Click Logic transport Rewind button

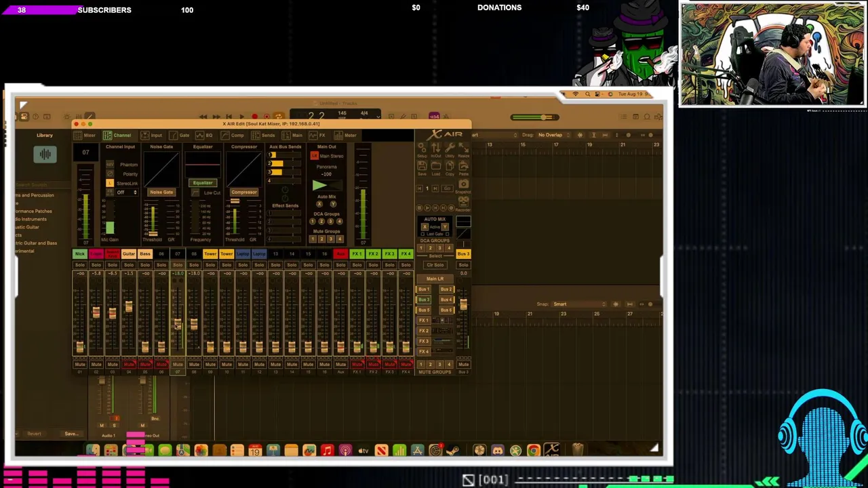click(203, 117)
